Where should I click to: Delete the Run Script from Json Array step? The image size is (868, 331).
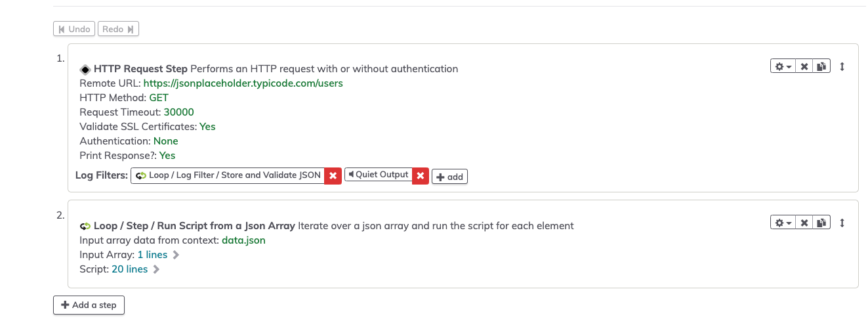click(804, 223)
